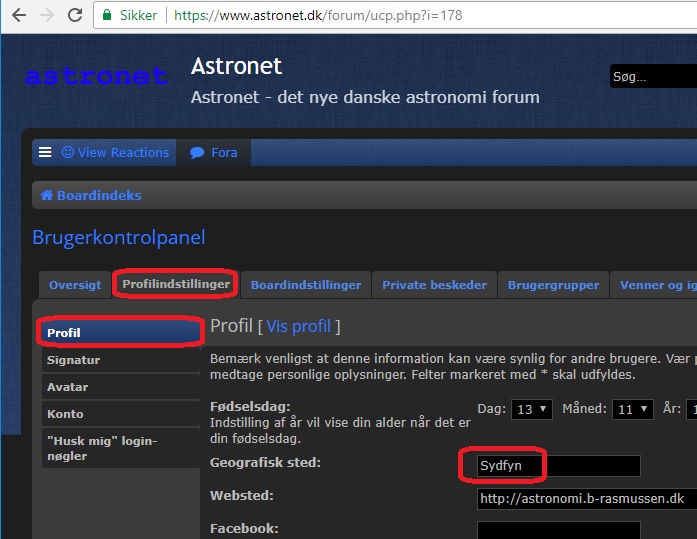Viewport: 697px width, 539px height.
Task: Click the browser address bar URL
Action: click(318, 16)
